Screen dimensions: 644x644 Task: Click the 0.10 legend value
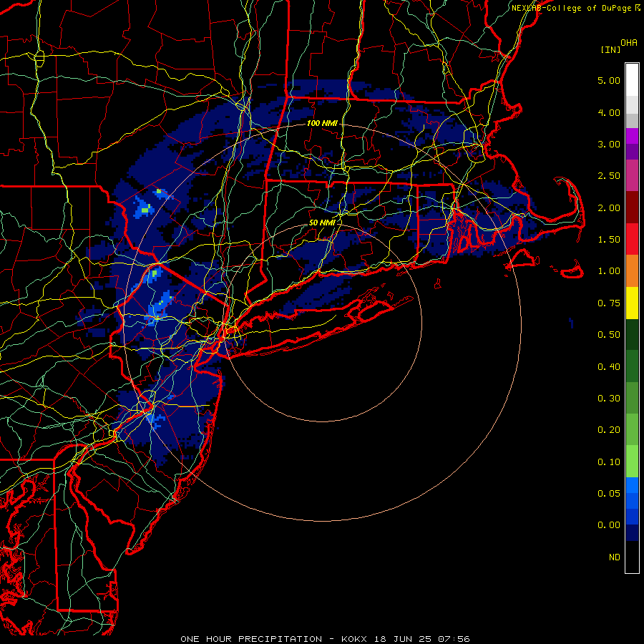[x=609, y=462]
